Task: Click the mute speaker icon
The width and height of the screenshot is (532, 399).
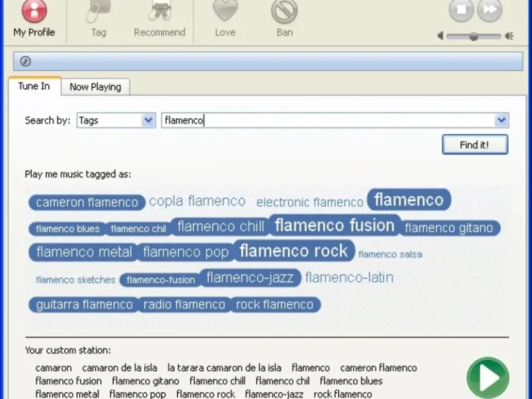Action: (x=440, y=36)
